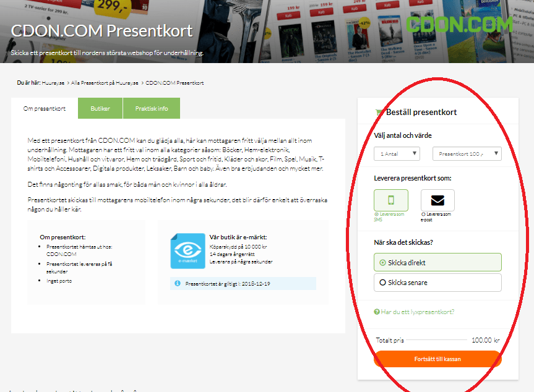Click the info icon beside validity date
534x392 pixels.
click(x=178, y=283)
